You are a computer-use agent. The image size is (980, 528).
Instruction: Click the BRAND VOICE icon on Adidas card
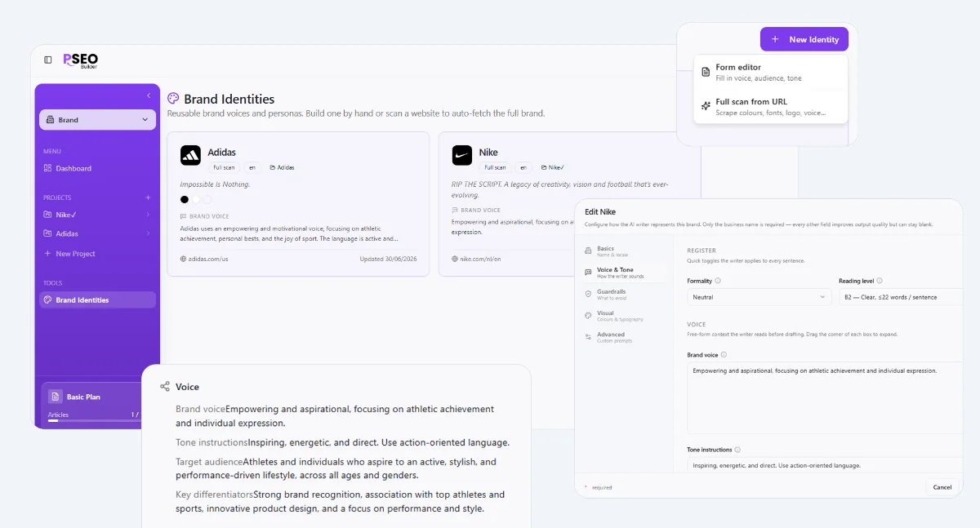point(183,217)
